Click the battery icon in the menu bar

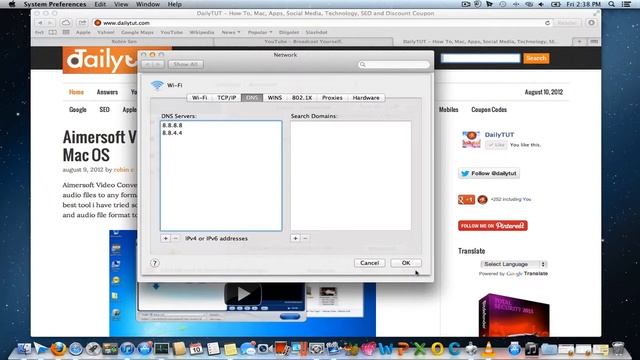pos(556,4)
